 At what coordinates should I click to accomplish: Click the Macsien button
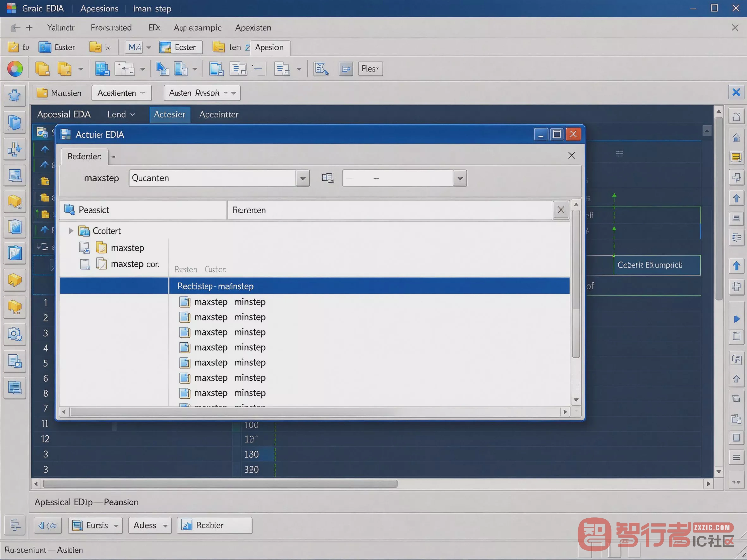[59, 93]
